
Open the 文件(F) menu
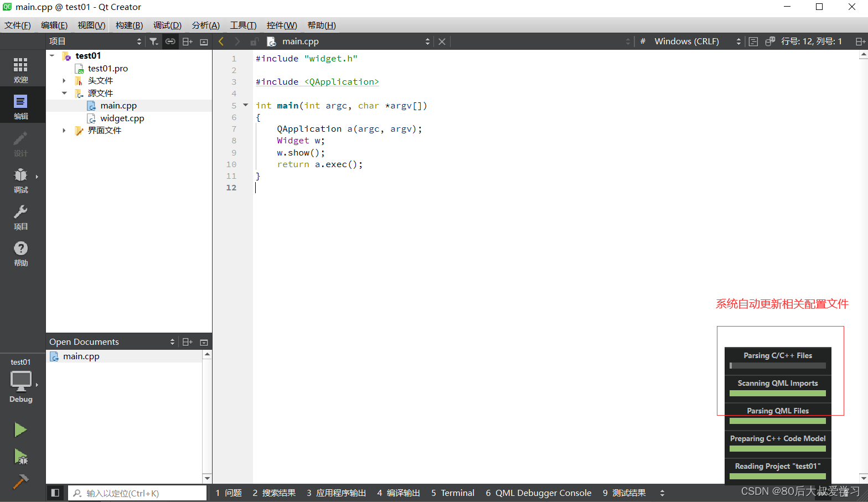pos(18,25)
